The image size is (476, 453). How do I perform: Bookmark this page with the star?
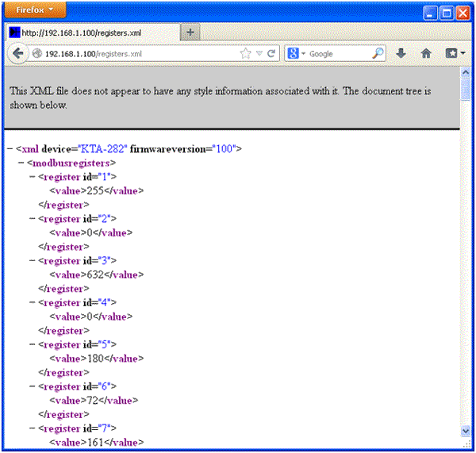click(245, 54)
